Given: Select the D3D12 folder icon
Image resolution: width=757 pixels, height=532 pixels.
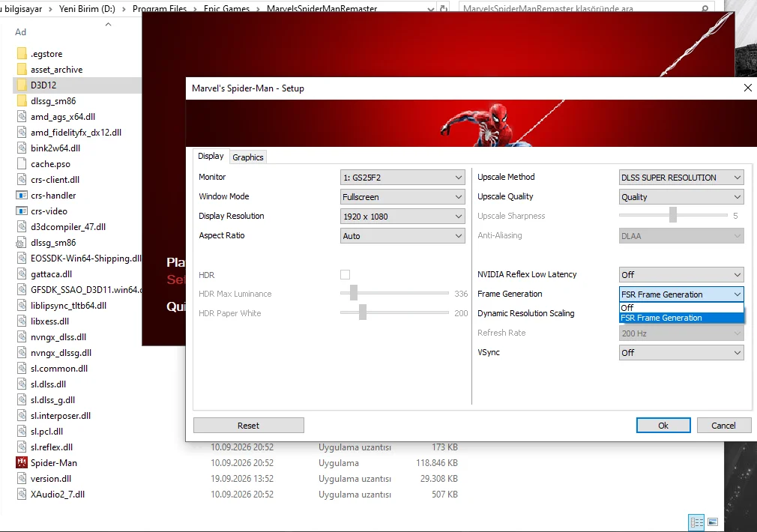Looking at the screenshot, I should click(x=22, y=85).
